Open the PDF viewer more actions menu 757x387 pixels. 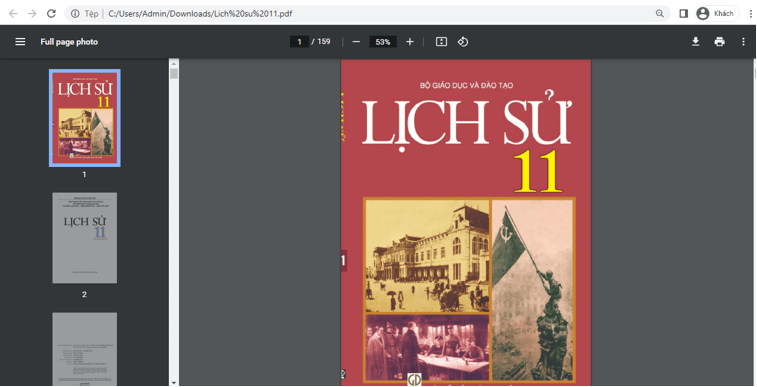(743, 41)
